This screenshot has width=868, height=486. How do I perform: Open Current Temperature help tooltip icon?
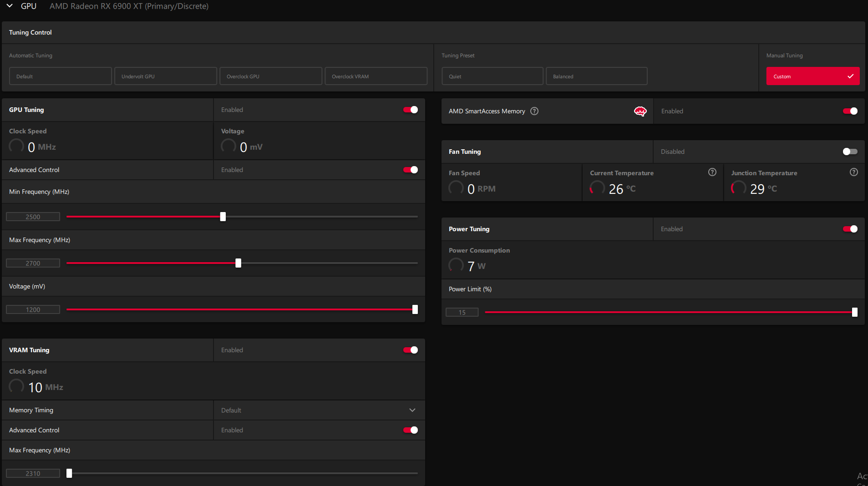712,172
